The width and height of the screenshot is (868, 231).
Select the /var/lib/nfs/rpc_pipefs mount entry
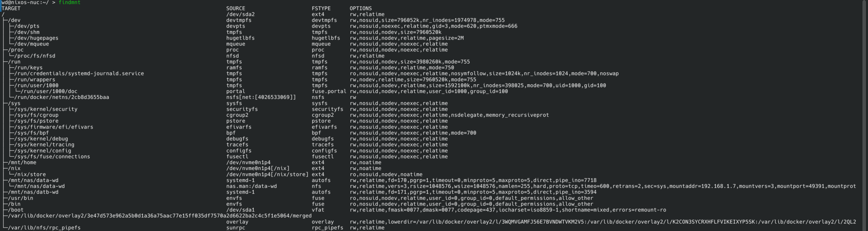coord(44,228)
